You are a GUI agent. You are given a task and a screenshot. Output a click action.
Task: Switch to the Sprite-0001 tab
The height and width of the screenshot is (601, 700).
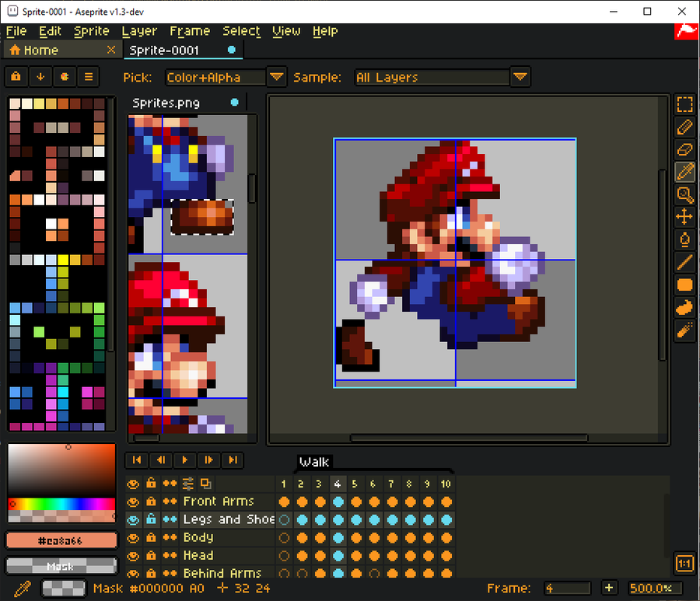(x=183, y=50)
